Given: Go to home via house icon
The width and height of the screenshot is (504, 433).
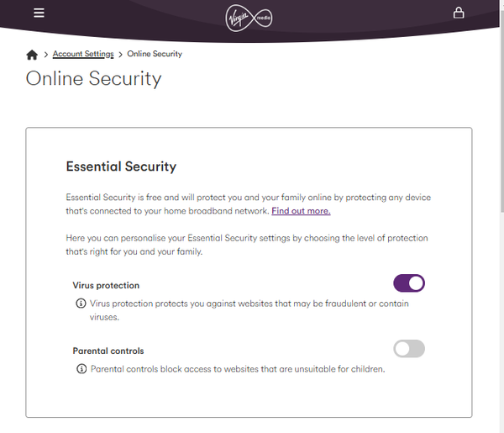Looking at the screenshot, I should click(x=32, y=55).
